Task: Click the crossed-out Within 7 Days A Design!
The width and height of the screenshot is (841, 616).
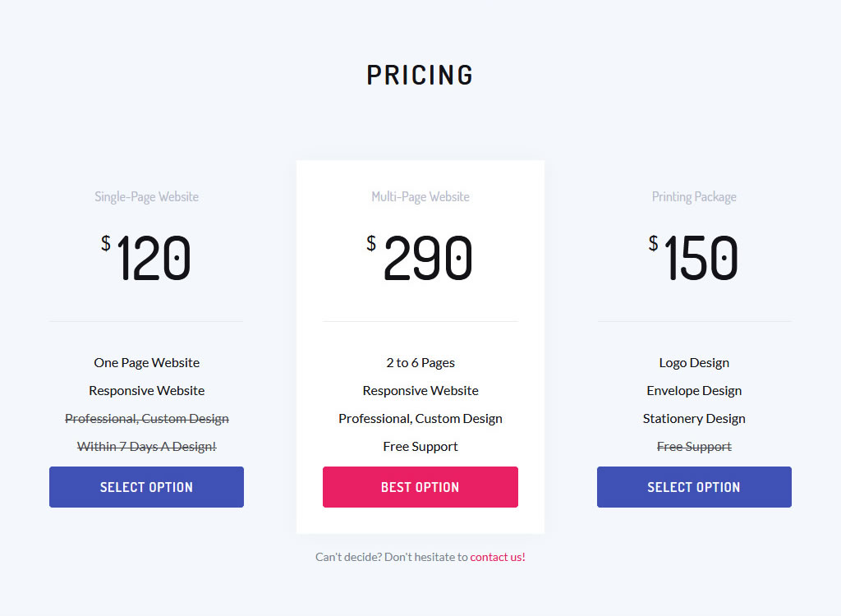Action: (146, 447)
